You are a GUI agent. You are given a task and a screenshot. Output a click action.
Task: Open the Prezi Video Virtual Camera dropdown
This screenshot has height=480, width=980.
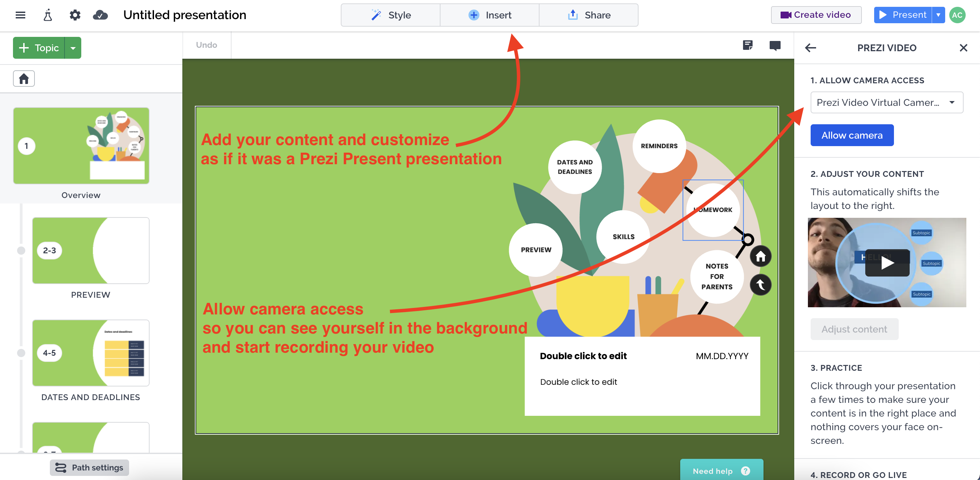pyautogui.click(x=886, y=102)
